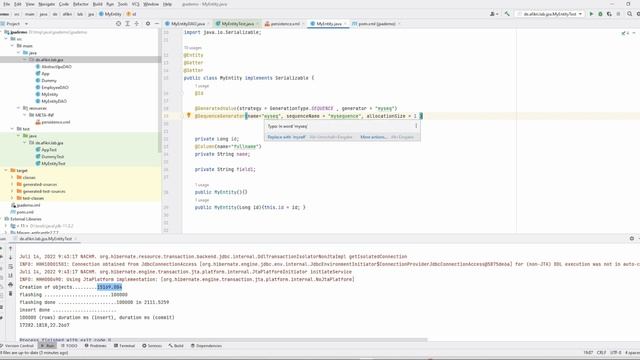Click the Up stack trace arrow in Run panel

[x=11, y=248]
